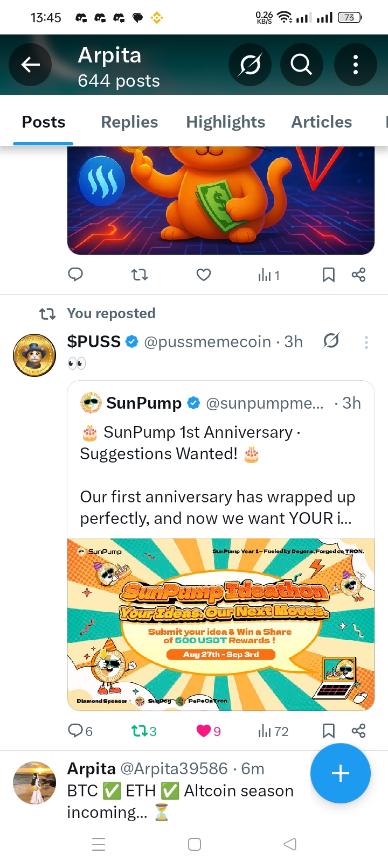Tap the Android recent apps menu icon
Image resolution: width=388 pixels, height=868 pixels.
tap(99, 844)
